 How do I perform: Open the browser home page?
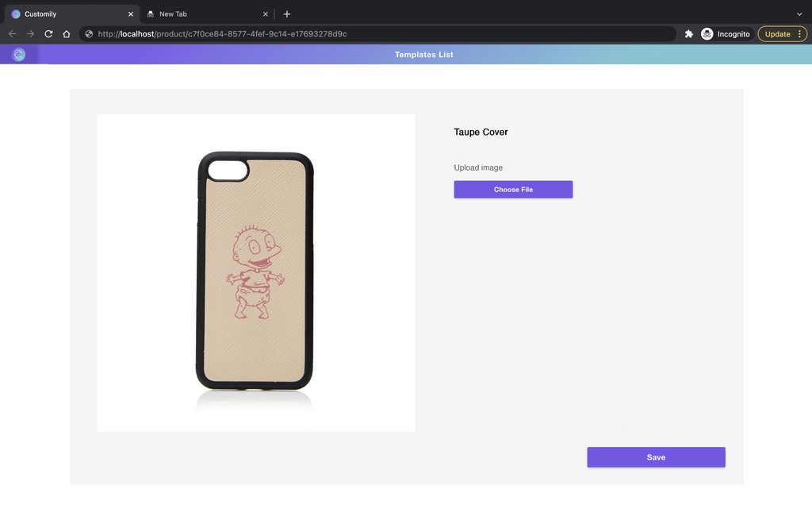(67, 33)
